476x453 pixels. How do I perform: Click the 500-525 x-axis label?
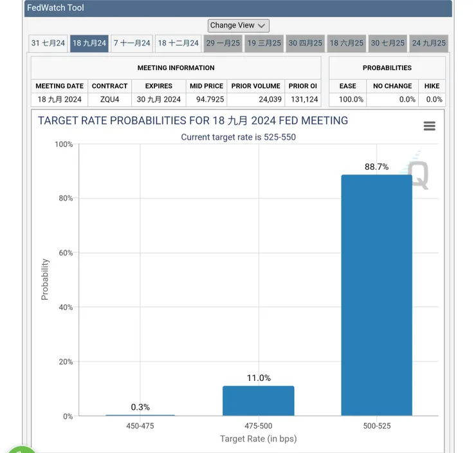[377, 426]
